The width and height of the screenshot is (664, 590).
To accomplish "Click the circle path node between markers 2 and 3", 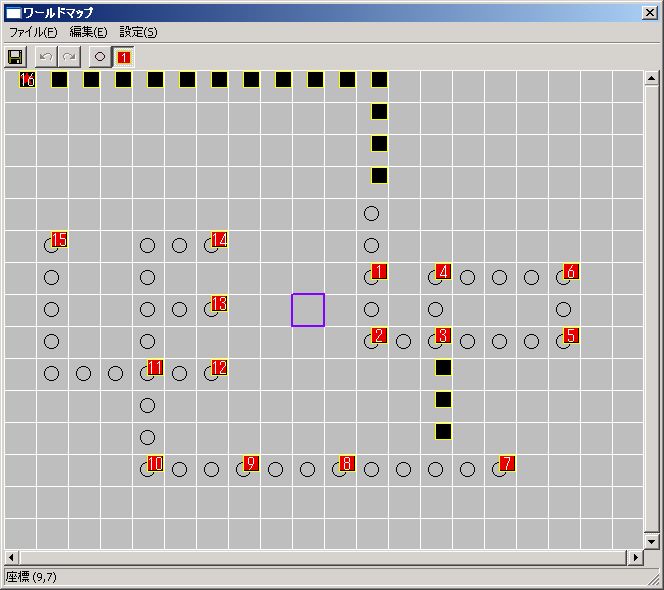I will [403, 341].
